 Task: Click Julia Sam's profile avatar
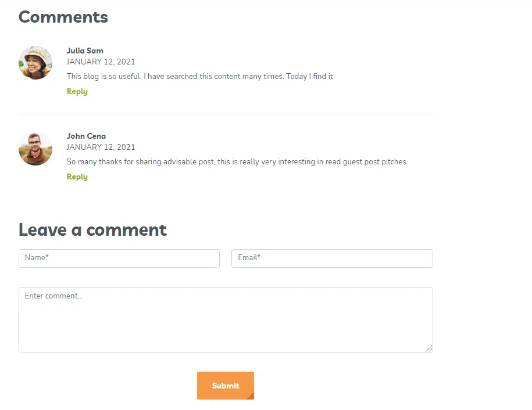[x=35, y=63]
